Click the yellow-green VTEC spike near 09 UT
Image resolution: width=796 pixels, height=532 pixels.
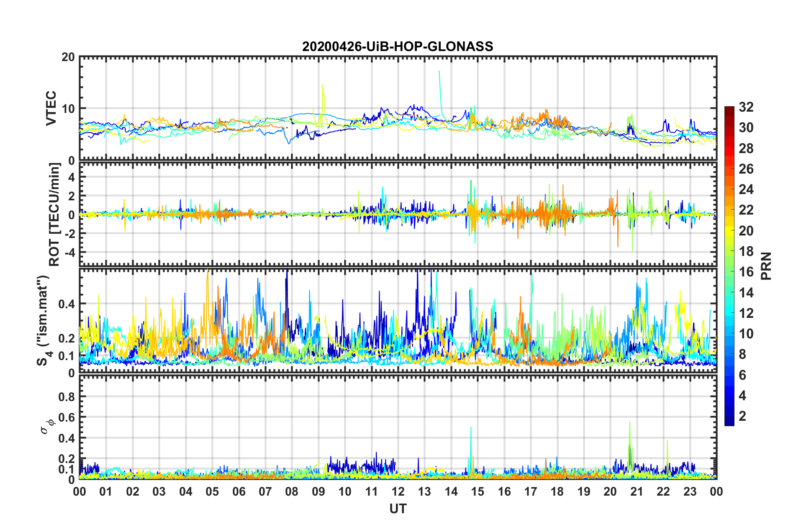pyautogui.click(x=323, y=90)
